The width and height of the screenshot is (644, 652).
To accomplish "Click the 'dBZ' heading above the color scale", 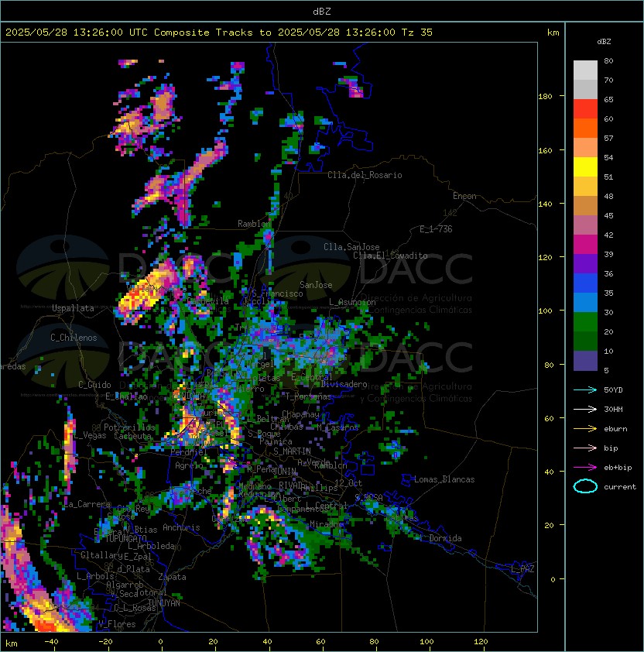I will [604, 42].
